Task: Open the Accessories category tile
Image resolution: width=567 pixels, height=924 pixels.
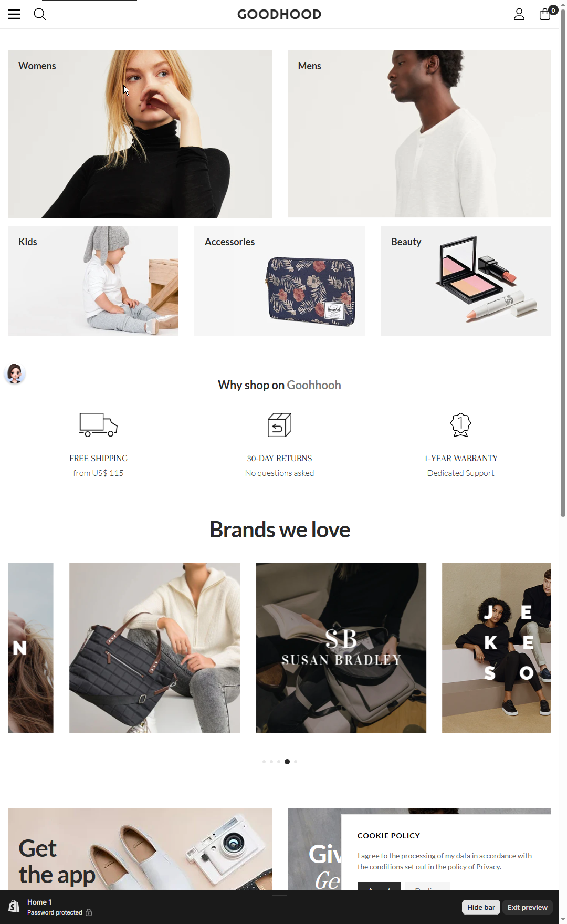Action: click(x=279, y=281)
